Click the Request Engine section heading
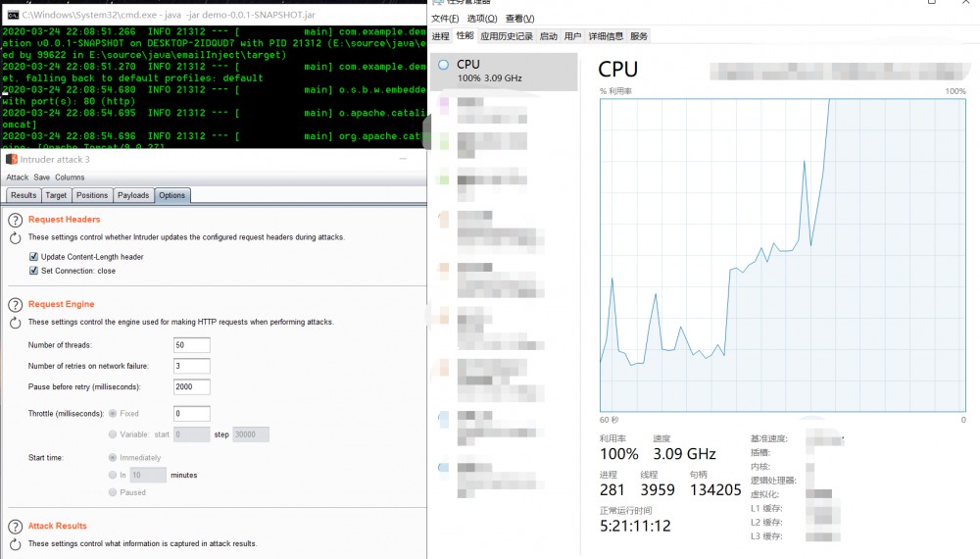 [x=61, y=304]
